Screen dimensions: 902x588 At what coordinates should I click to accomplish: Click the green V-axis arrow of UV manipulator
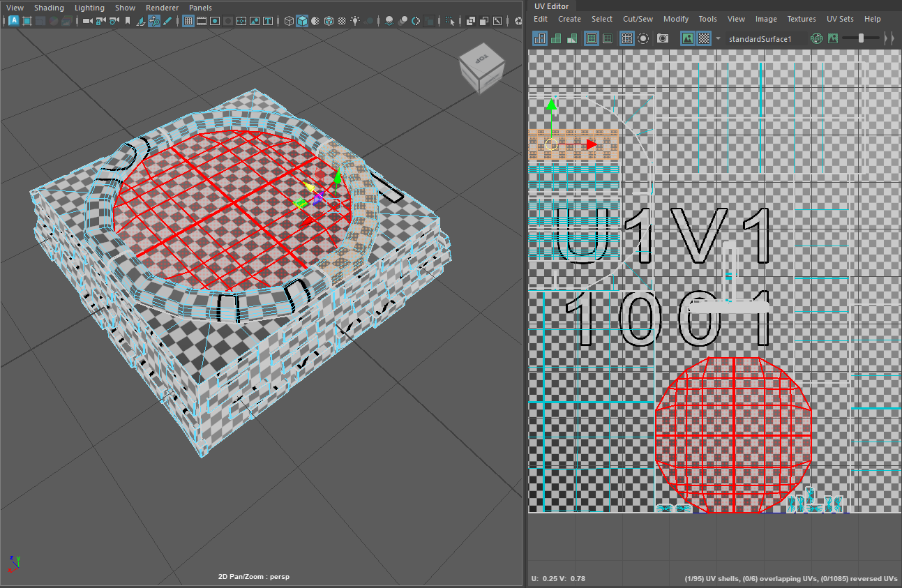(x=551, y=105)
